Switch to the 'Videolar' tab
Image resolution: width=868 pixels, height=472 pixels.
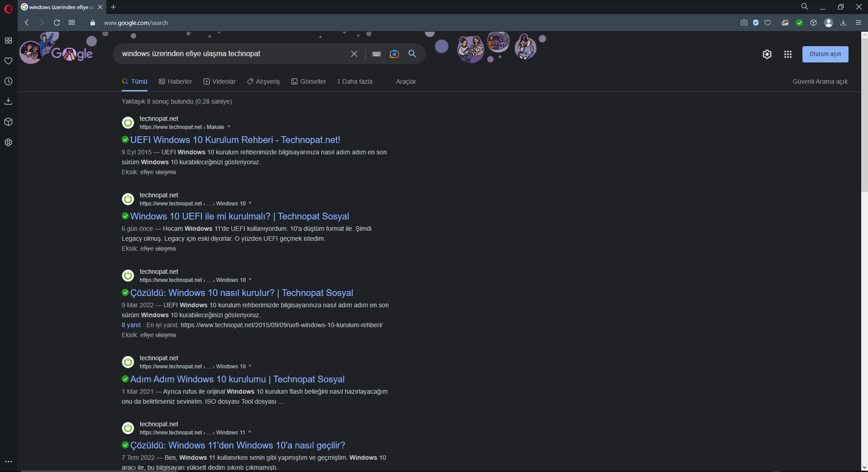coord(220,81)
